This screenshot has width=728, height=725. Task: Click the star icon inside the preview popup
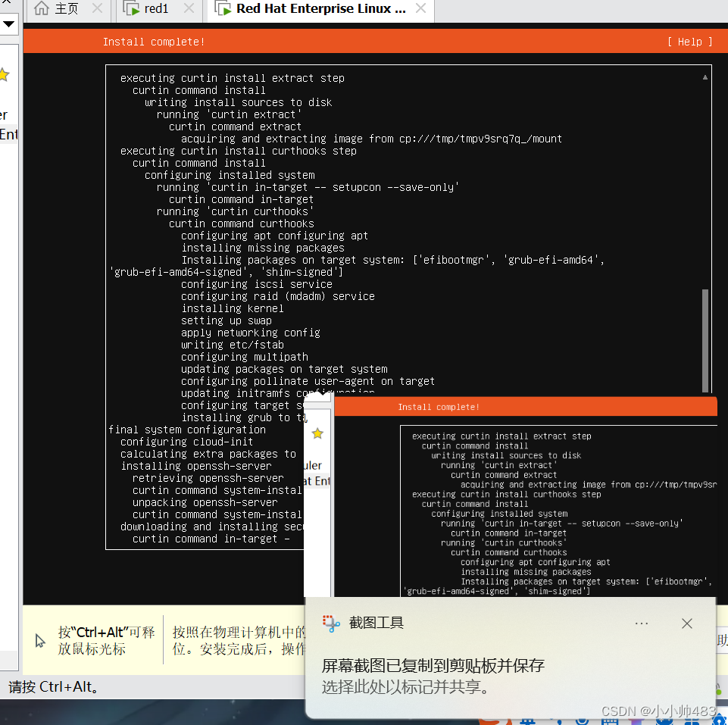point(317,433)
